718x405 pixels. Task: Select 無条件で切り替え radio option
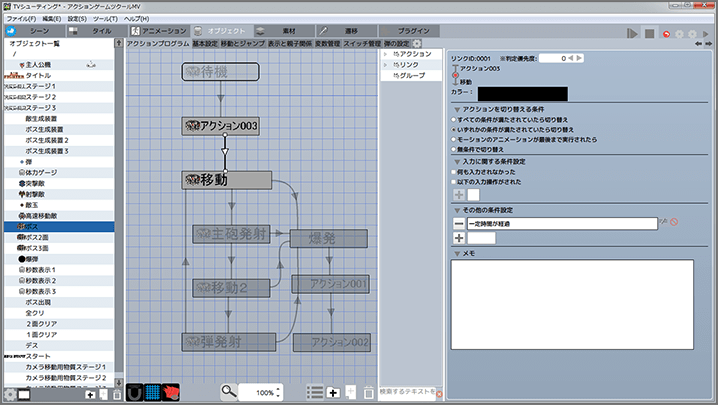click(x=452, y=149)
